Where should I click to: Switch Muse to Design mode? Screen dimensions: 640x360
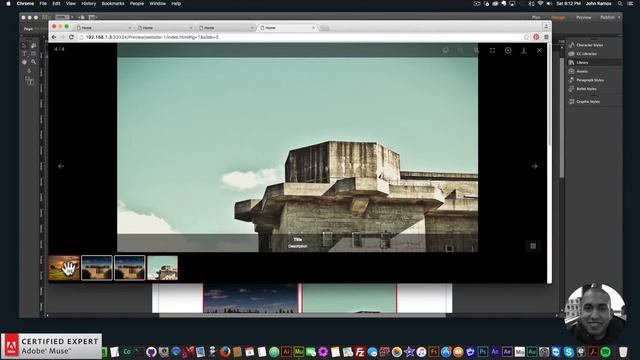[558, 18]
